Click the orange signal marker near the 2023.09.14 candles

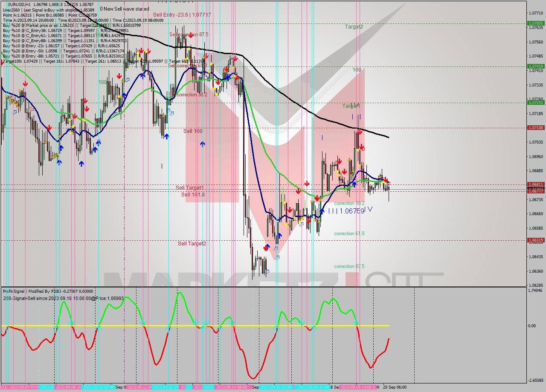pyautogui.click(x=225, y=71)
